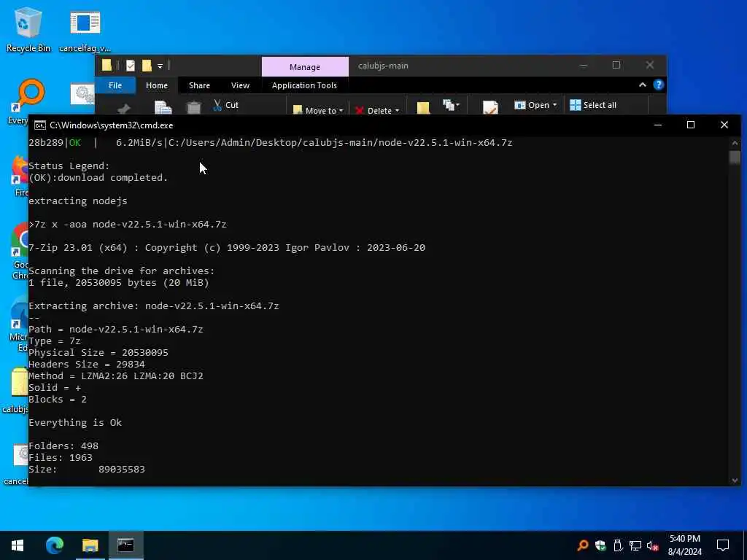Viewport: 747px width, 560px height.
Task: Click 'Method = LZMA2:26 LZMA:20 BCJ2' line
Action: click(x=116, y=376)
